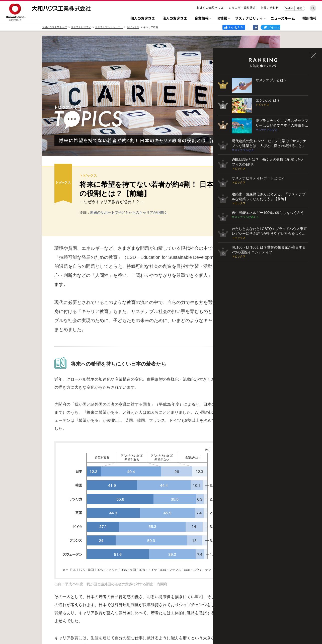Viewport: 322px width, 644px height.
Task: Open ranking article サステナビリティレポートとは？
Action: [x=258, y=178]
